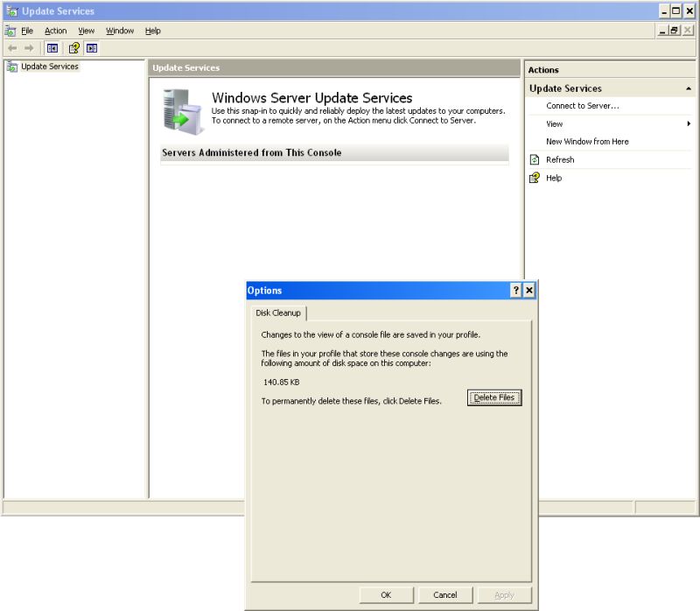This screenshot has width=700, height=611.
Task: Open the Action menu
Action: (55, 31)
